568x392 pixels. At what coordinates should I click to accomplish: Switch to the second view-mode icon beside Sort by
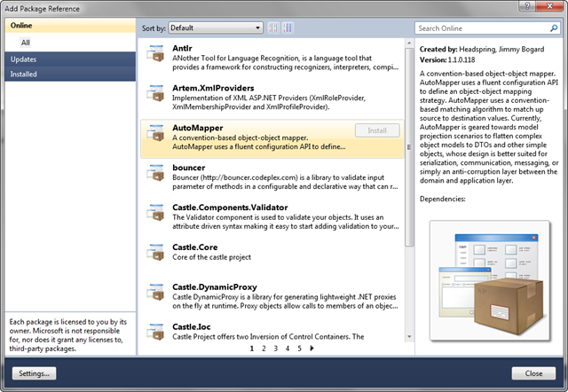(x=288, y=27)
